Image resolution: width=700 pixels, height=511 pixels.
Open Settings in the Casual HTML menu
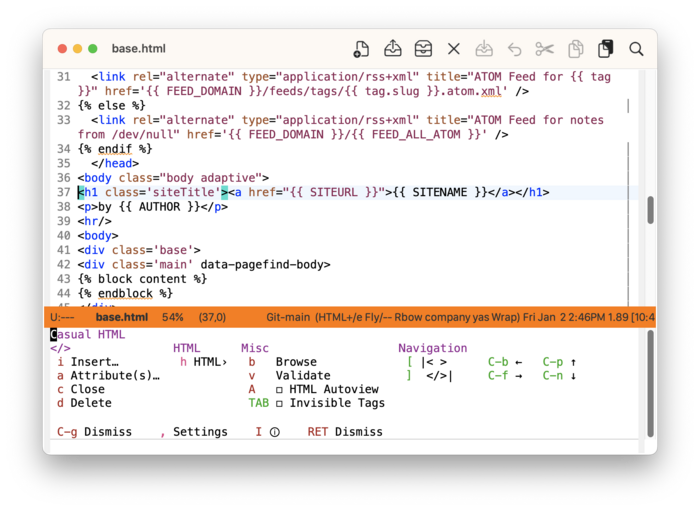tap(200, 432)
